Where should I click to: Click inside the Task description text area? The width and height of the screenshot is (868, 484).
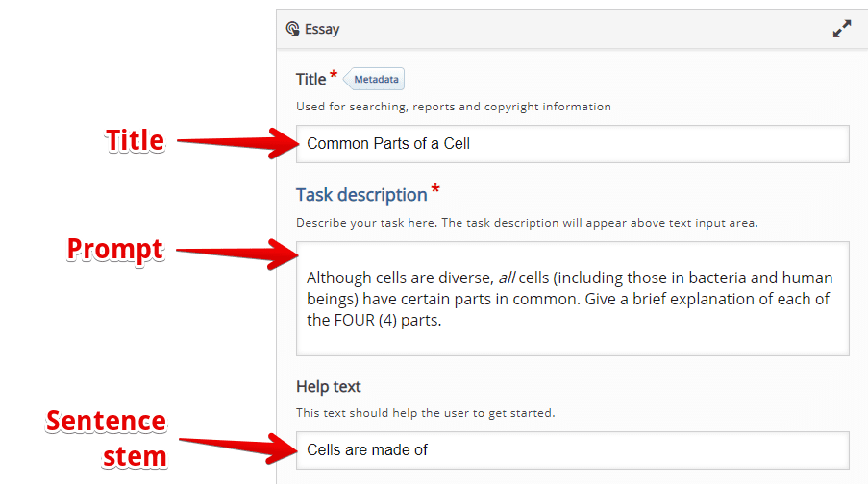(572, 299)
